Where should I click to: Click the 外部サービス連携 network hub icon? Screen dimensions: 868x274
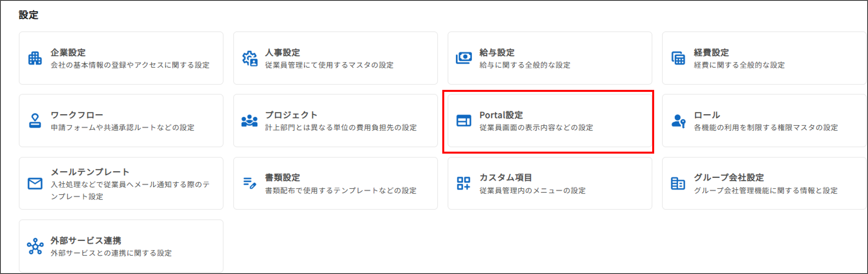(x=35, y=246)
